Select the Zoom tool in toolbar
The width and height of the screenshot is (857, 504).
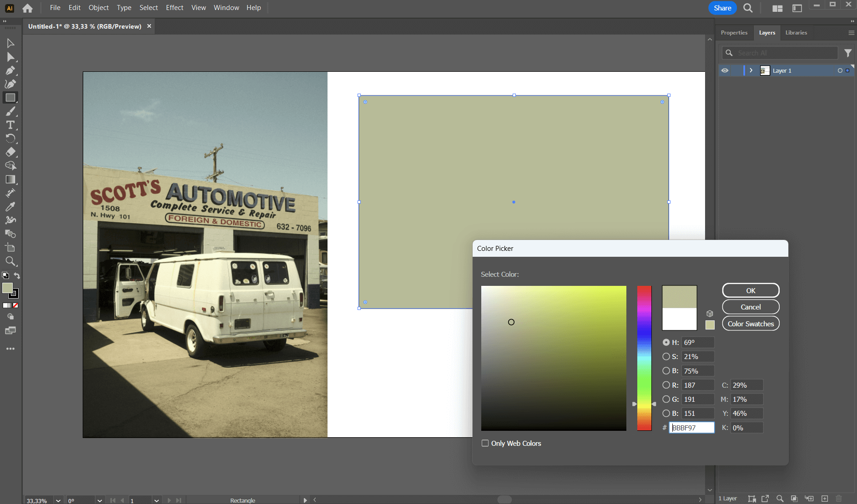[x=10, y=261]
